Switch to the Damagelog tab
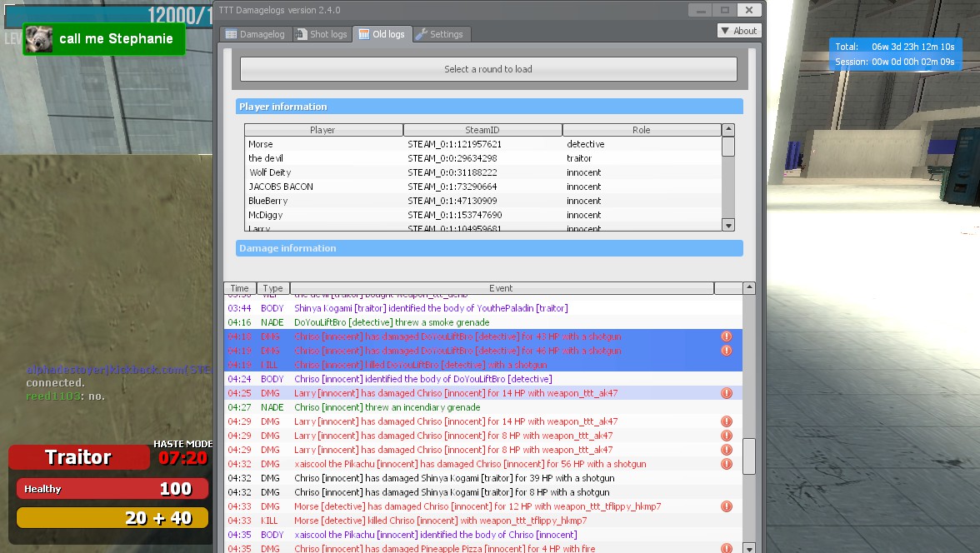This screenshot has width=980, height=553. click(x=255, y=34)
